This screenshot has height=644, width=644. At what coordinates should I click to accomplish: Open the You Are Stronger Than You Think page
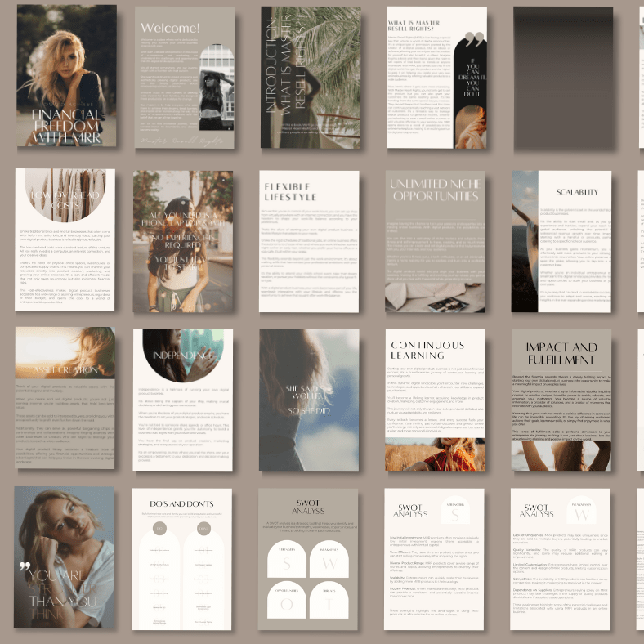pos(64,557)
